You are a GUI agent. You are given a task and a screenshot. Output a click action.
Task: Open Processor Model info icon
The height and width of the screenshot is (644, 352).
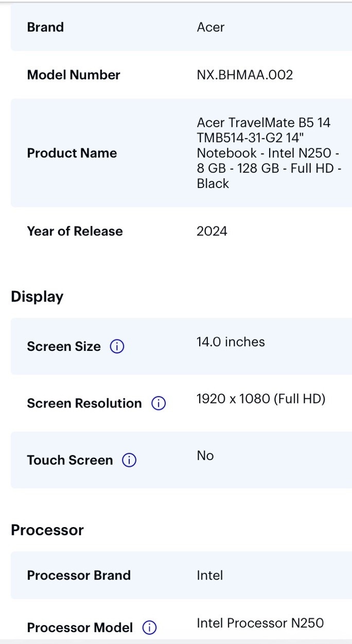tap(149, 628)
